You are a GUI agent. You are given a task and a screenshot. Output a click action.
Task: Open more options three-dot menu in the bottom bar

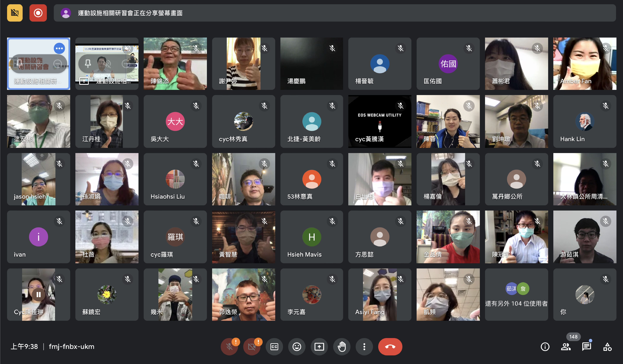pyautogui.click(x=364, y=346)
